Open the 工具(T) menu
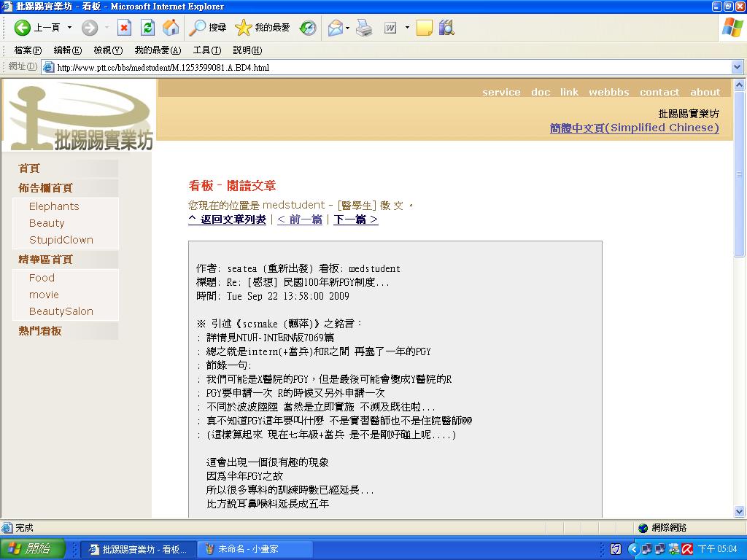 206,50
